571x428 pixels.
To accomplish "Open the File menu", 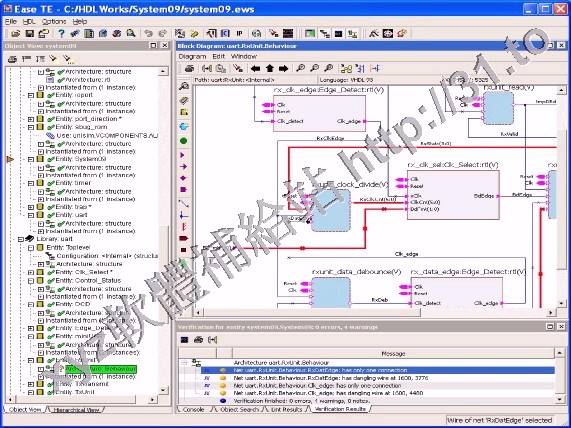I will tap(11, 21).
